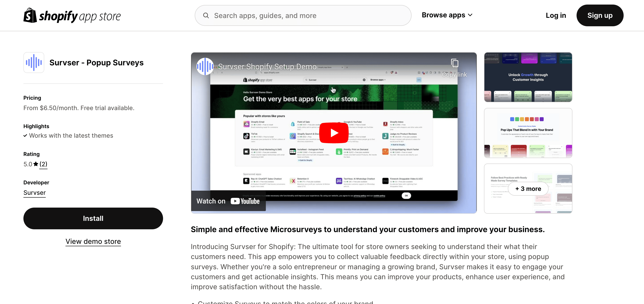
Task: Click the Sign up menu button
Action: click(600, 15)
